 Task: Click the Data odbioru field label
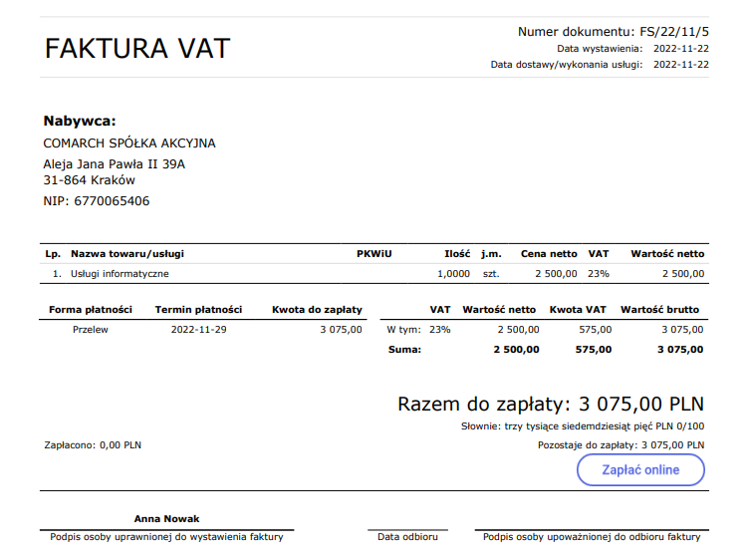pyautogui.click(x=407, y=537)
